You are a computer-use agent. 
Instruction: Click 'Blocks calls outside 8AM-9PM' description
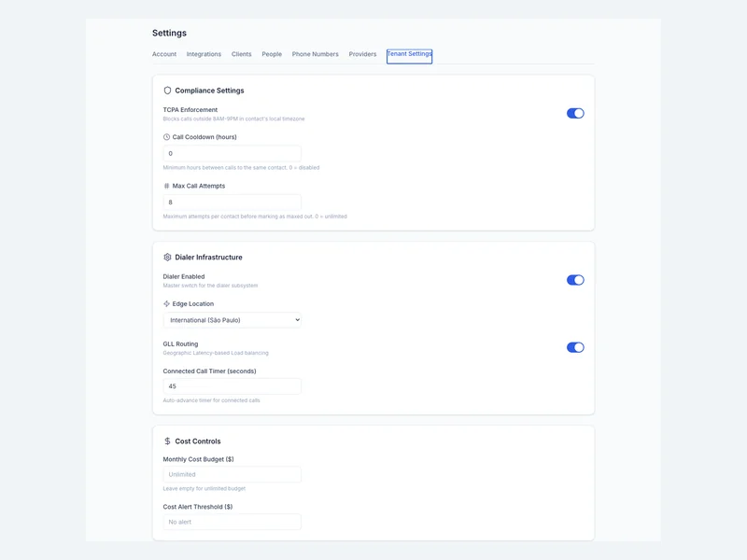[x=234, y=119]
